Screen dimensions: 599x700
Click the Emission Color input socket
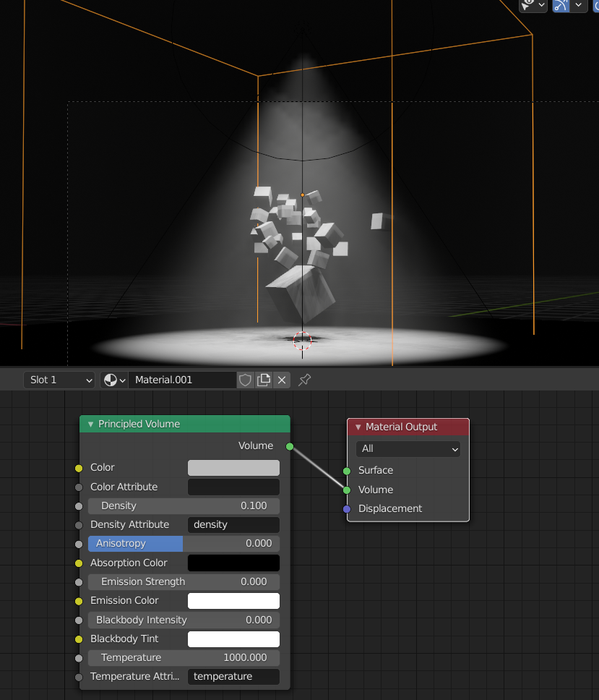coord(79,602)
